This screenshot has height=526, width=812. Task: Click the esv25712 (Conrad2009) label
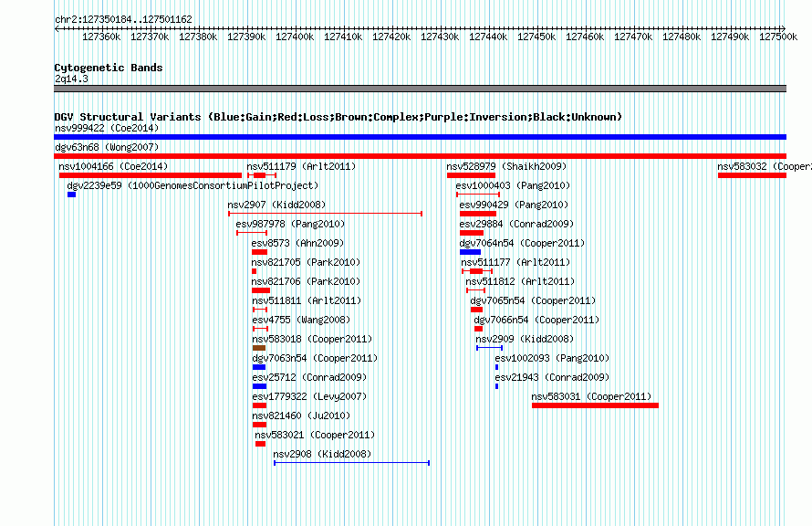coord(309,377)
